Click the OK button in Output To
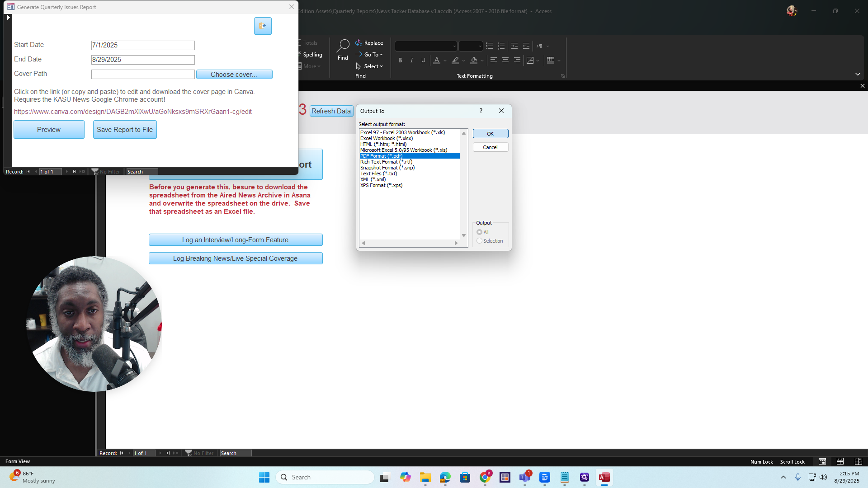Image resolution: width=868 pixels, height=488 pixels. tap(491, 134)
